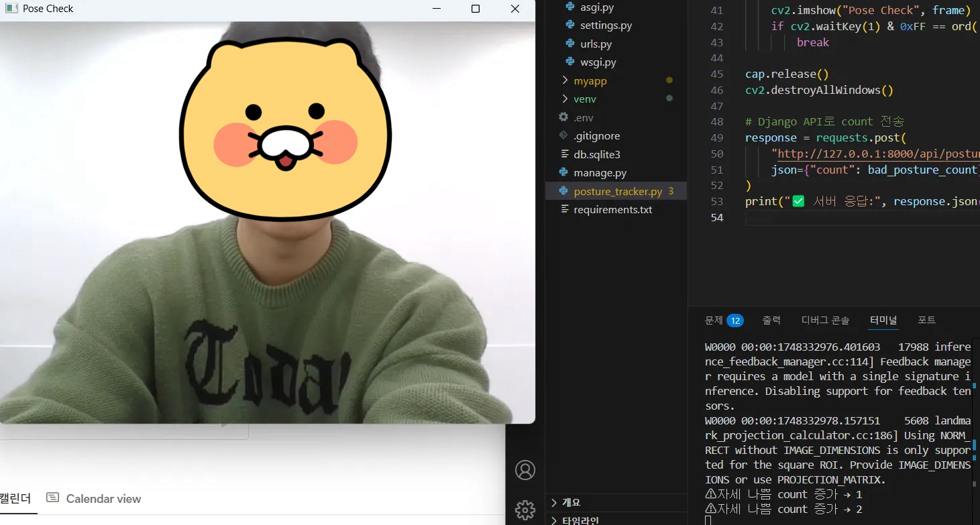Click the Pose Check window title icon
980x525 pixels.
[x=11, y=9]
